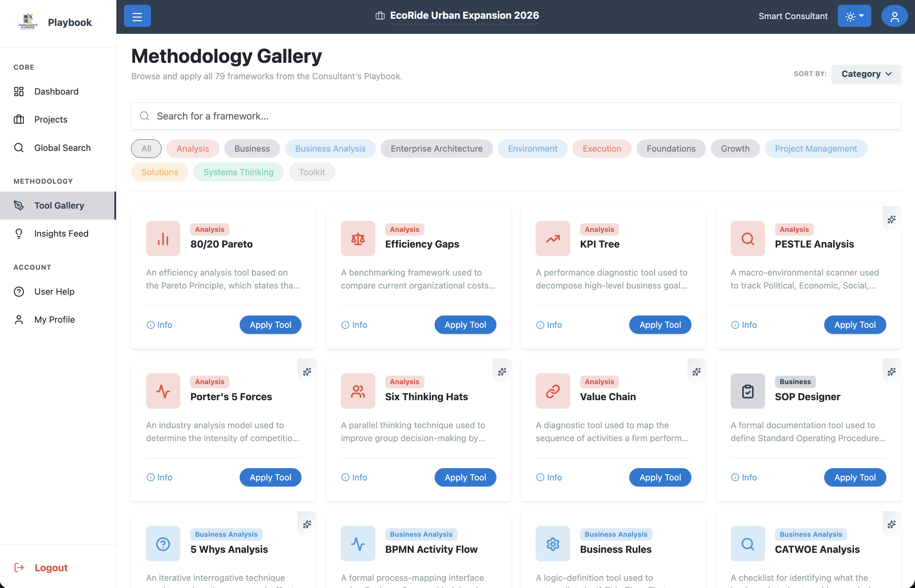The width and height of the screenshot is (915, 588).
Task: Open the Sort By Category dropdown
Action: (x=866, y=74)
